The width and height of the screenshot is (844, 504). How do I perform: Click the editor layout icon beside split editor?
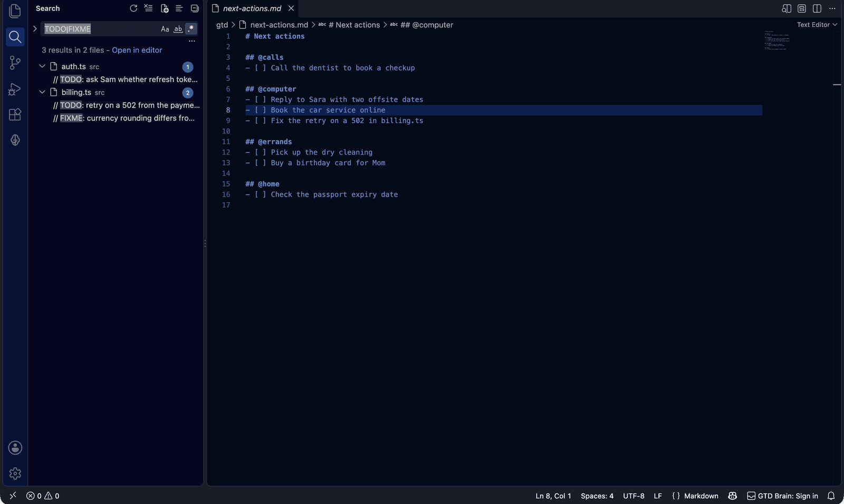pyautogui.click(x=802, y=8)
